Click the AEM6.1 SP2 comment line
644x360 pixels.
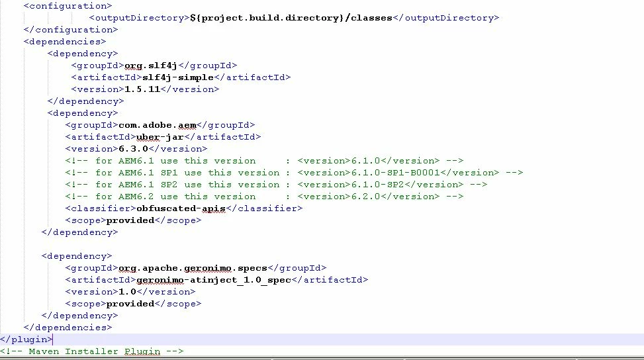pos(276,185)
